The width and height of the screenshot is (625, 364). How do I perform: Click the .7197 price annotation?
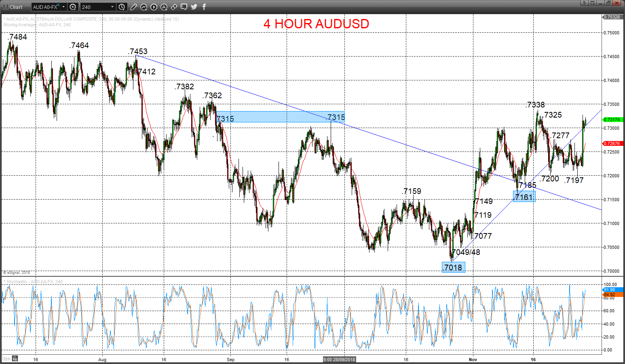click(574, 180)
